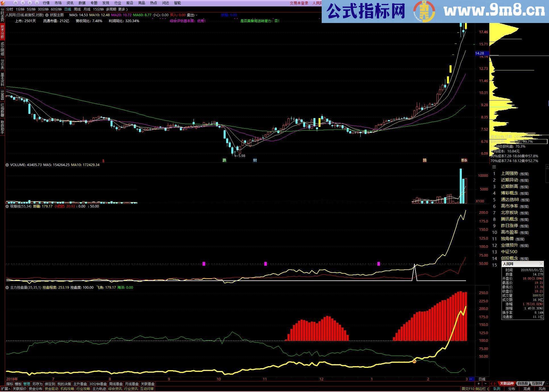Click the red left-right tab scroll arrows

click(x=493, y=384)
